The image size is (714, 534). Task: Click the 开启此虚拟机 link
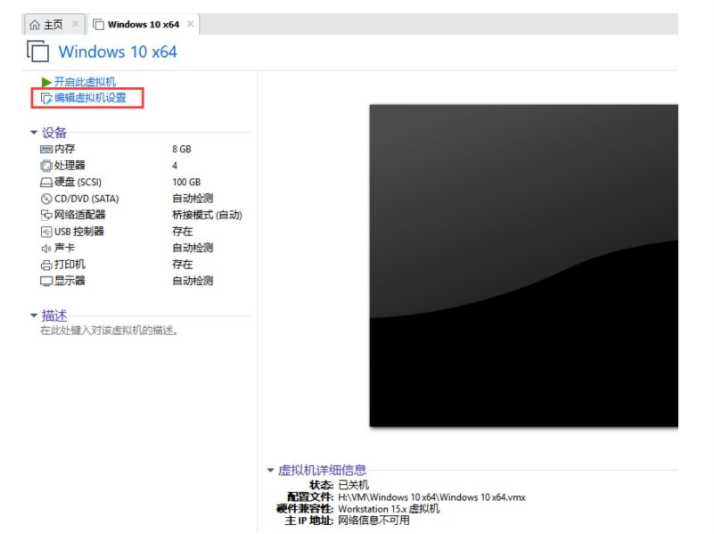click(85, 82)
